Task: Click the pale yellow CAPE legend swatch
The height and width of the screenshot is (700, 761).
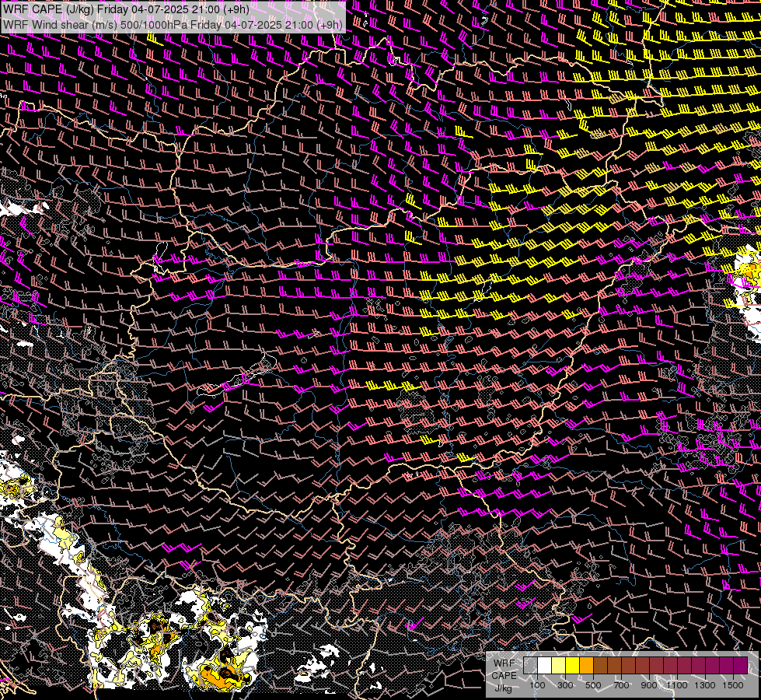Action: 559,665
